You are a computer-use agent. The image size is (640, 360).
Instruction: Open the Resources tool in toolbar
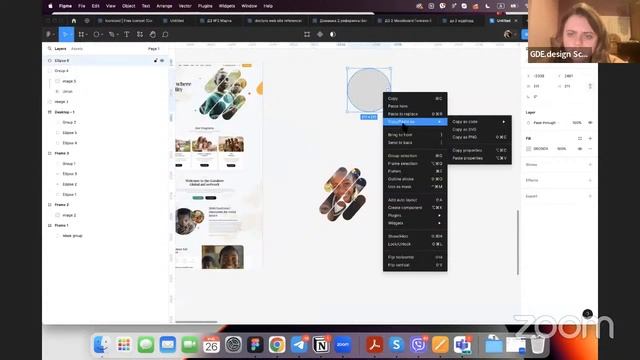pyautogui.click(x=140, y=34)
